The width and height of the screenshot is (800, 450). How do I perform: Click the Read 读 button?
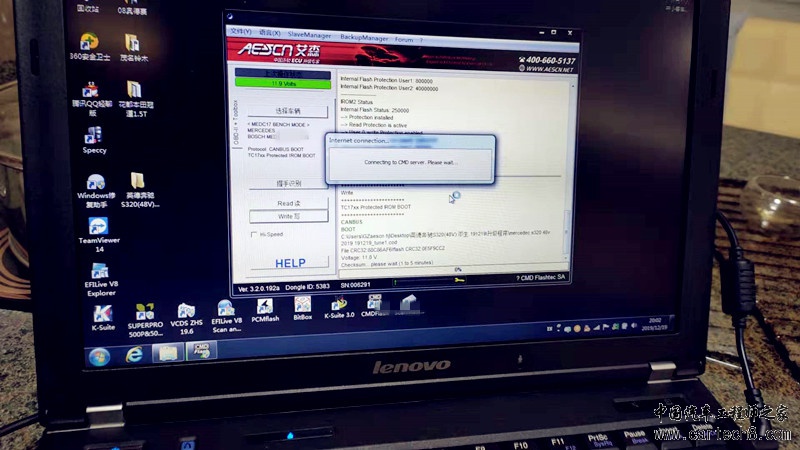pyautogui.click(x=288, y=203)
